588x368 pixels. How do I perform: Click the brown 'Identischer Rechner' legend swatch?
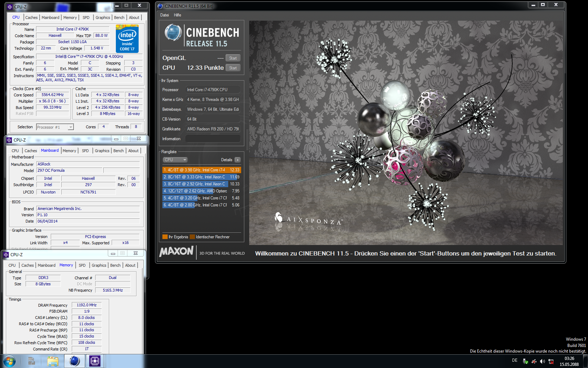[x=192, y=237]
